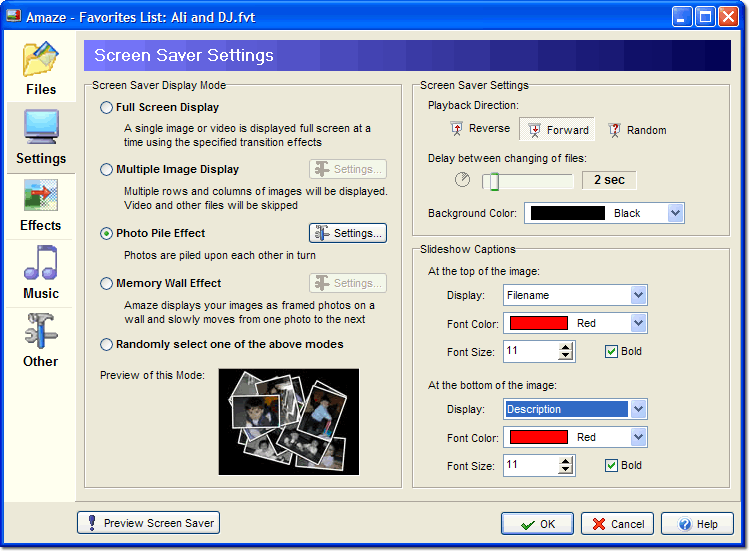Increase bottom caption font size

click(566, 461)
